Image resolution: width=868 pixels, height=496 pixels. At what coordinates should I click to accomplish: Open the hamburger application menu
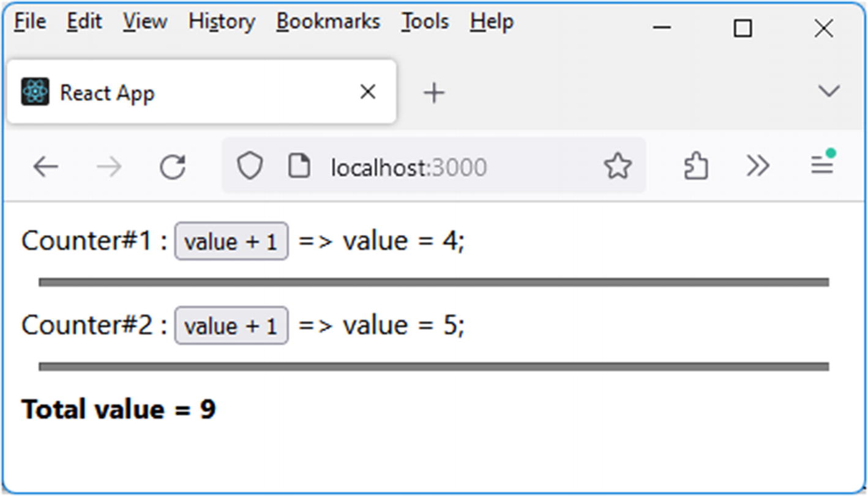[x=822, y=164]
